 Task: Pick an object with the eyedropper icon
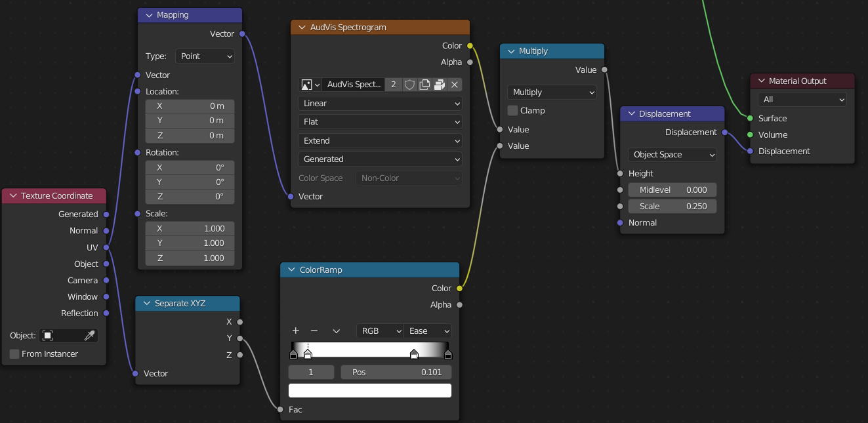click(x=90, y=336)
